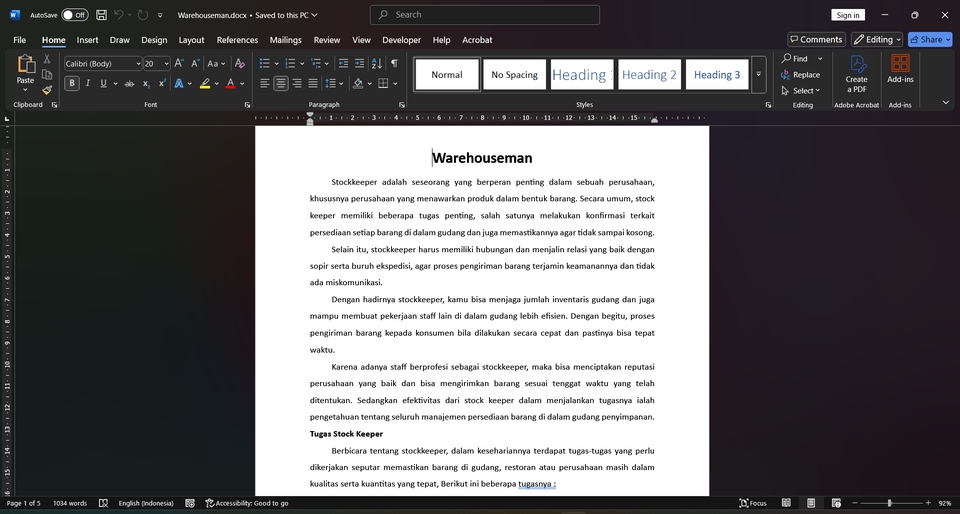Image resolution: width=960 pixels, height=514 pixels.
Task: Click the Sign in button
Action: pyautogui.click(x=847, y=15)
